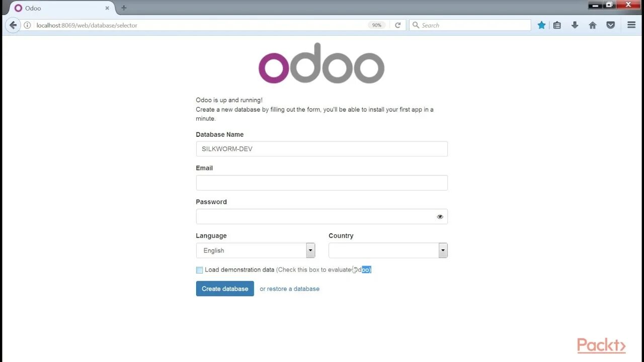The width and height of the screenshot is (644, 362).
Task: Click into the Email field
Action: 321,183
